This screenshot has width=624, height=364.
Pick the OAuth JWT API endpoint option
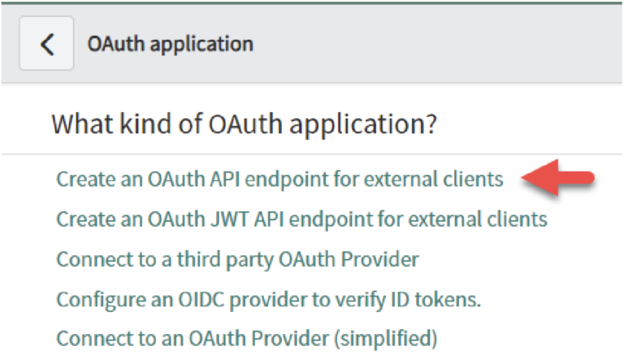click(x=301, y=219)
